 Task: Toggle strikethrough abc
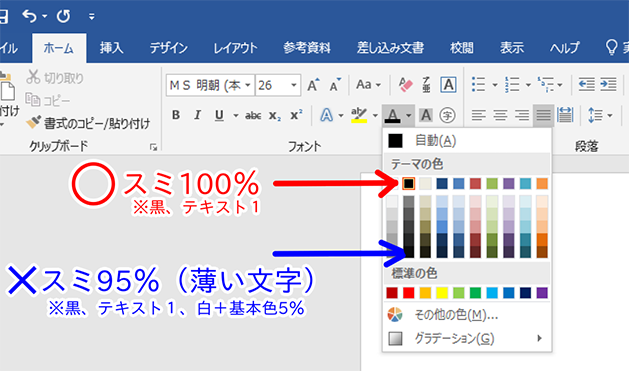pyautogui.click(x=253, y=116)
